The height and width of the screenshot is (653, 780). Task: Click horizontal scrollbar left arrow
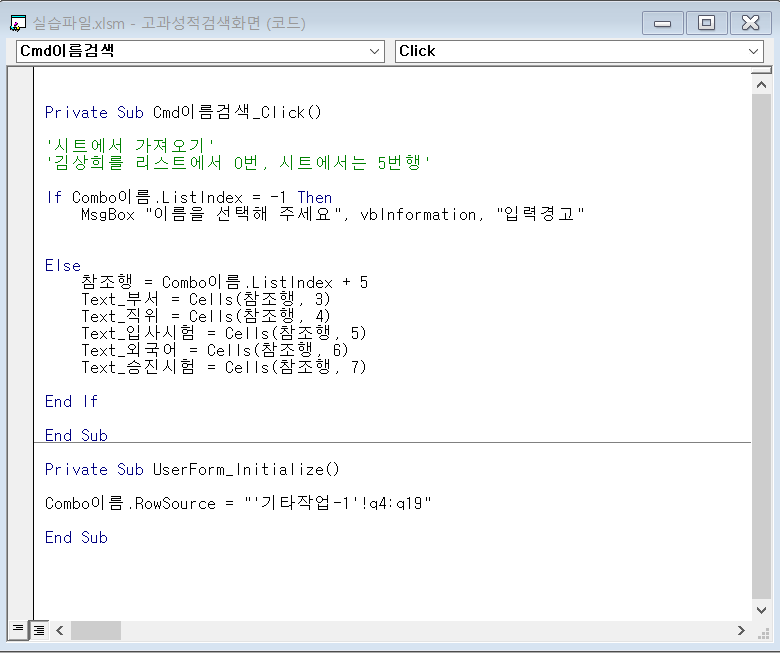pos(60,631)
